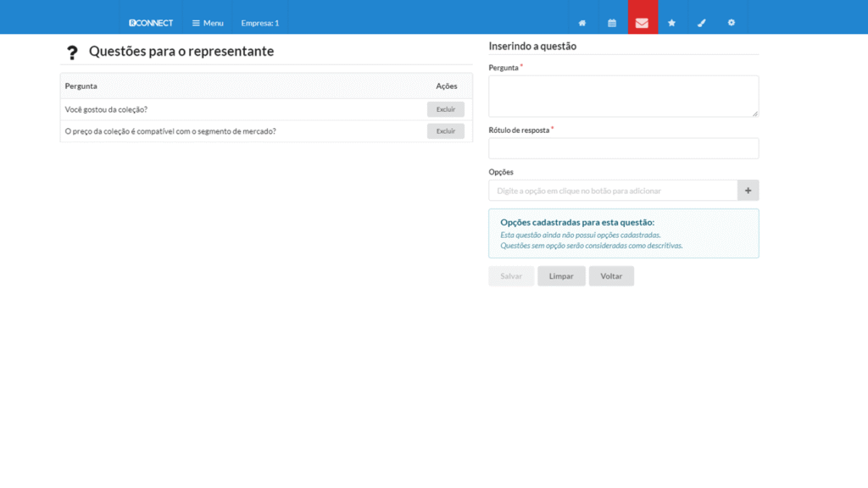Focus the Pergunta text area
The height and width of the screenshot is (488, 868).
tap(623, 96)
